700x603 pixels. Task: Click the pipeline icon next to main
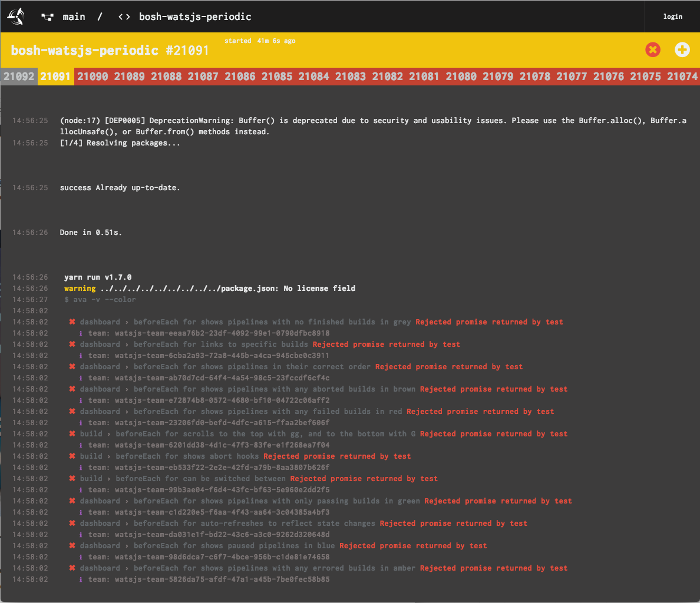48,17
